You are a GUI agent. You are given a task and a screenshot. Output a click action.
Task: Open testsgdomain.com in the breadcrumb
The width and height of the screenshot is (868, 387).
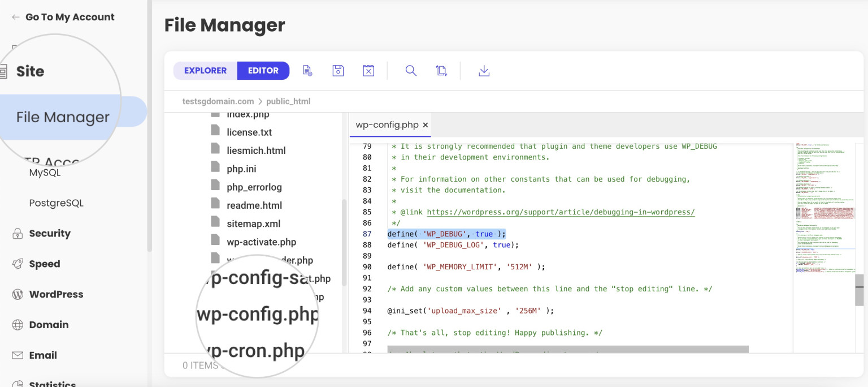pyautogui.click(x=218, y=101)
